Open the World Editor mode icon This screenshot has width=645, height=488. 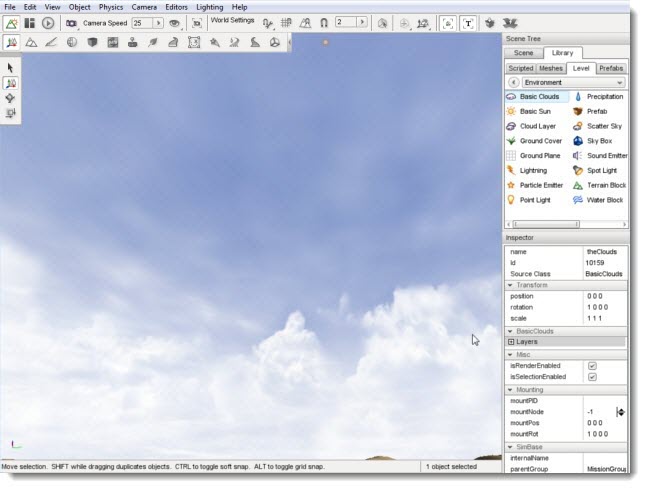(x=12, y=23)
